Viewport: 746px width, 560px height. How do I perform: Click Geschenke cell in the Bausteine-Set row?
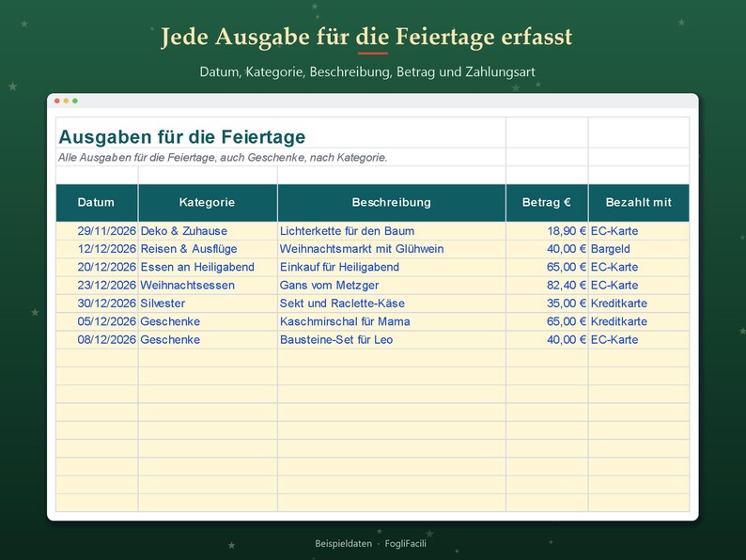208,339
